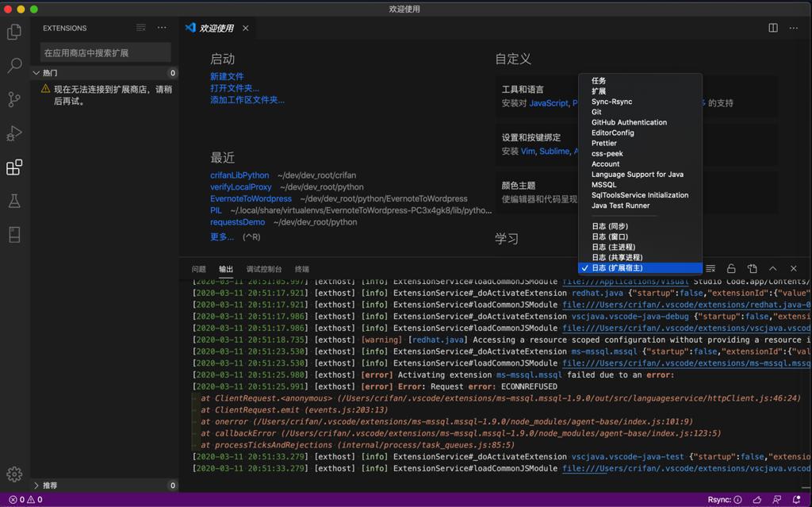Split the editor to the right

click(773, 28)
